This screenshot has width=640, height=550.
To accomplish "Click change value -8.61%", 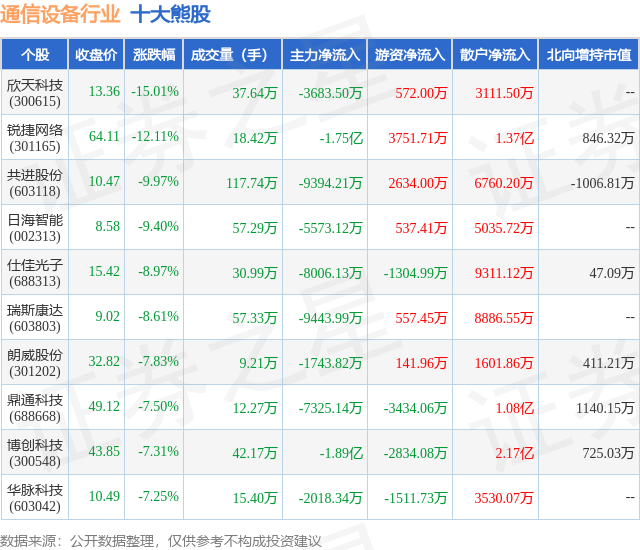I will (x=158, y=316).
